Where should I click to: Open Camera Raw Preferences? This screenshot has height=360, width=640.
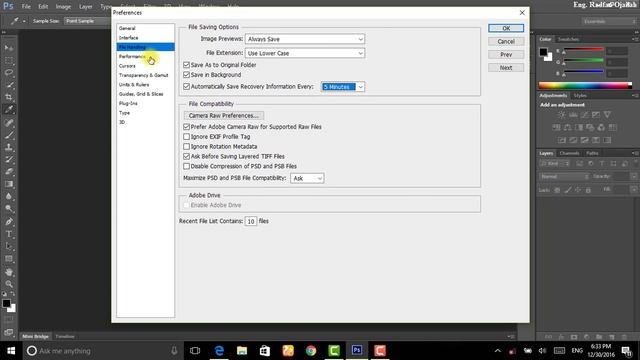coord(224,116)
